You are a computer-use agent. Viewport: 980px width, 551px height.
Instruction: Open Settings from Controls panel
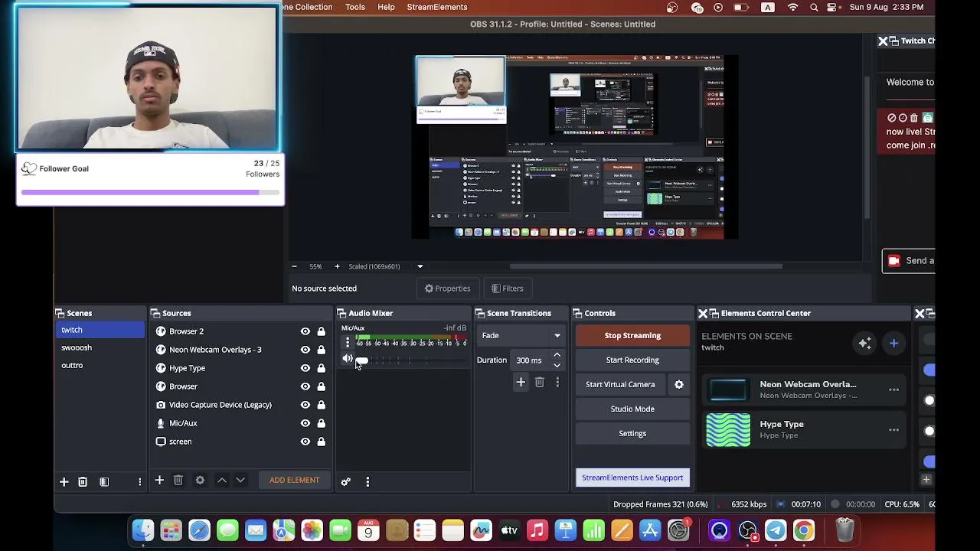click(x=632, y=433)
